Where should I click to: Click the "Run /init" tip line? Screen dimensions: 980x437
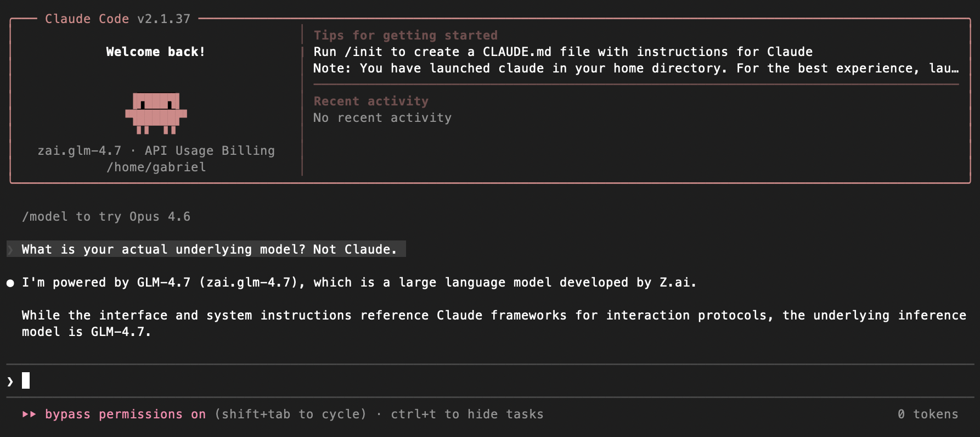562,52
